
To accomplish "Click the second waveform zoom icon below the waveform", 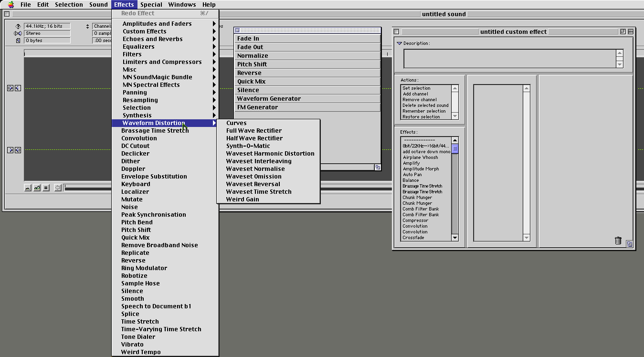I will click(37, 188).
